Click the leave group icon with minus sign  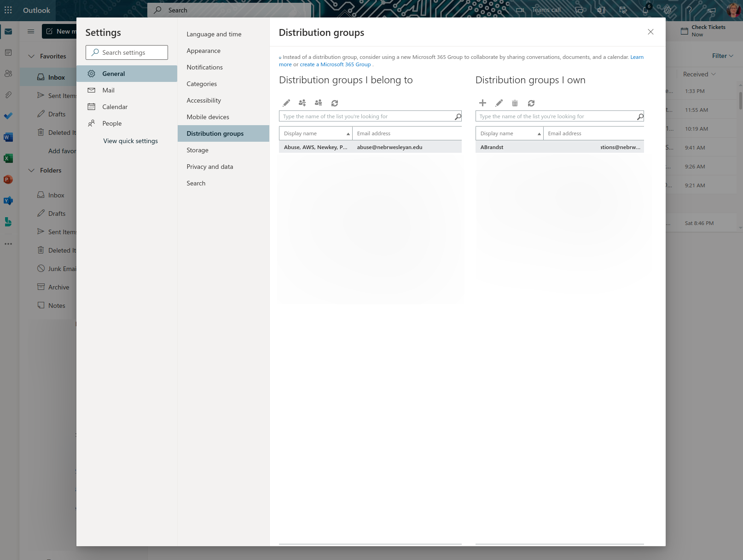(318, 103)
